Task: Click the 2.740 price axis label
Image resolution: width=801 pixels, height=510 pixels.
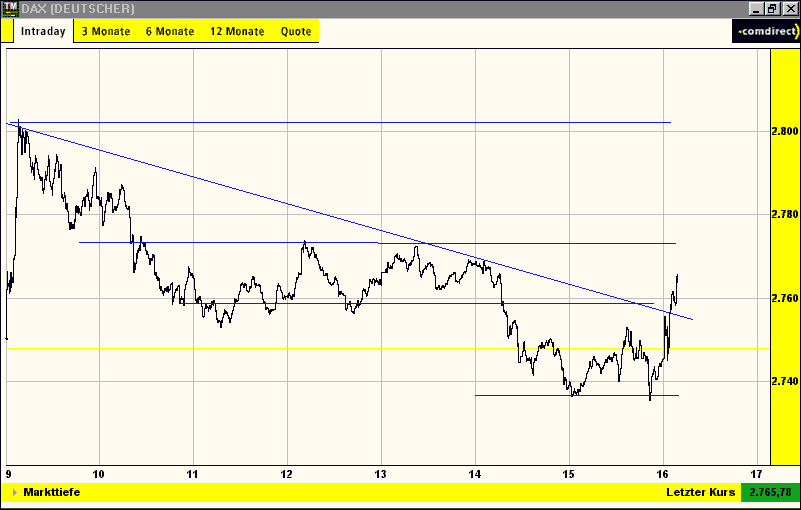Action: click(x=785, y=381)
